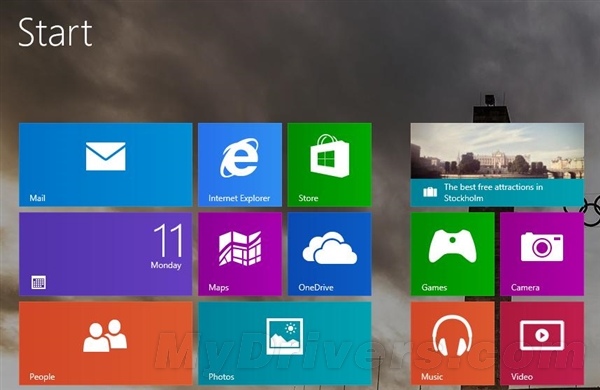Open the Video tile

pos(542,343)
